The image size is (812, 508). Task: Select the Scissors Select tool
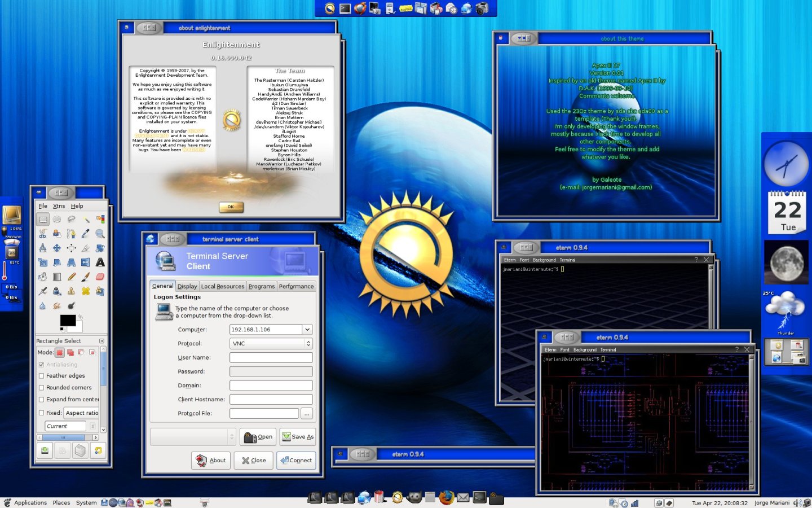43,234
